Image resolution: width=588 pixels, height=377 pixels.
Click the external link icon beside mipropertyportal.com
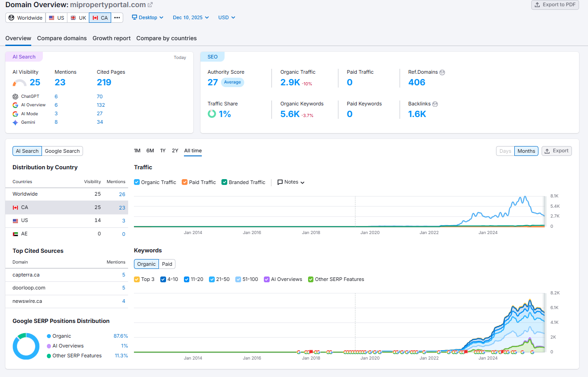pyautogui.click(x=150, y=4)
